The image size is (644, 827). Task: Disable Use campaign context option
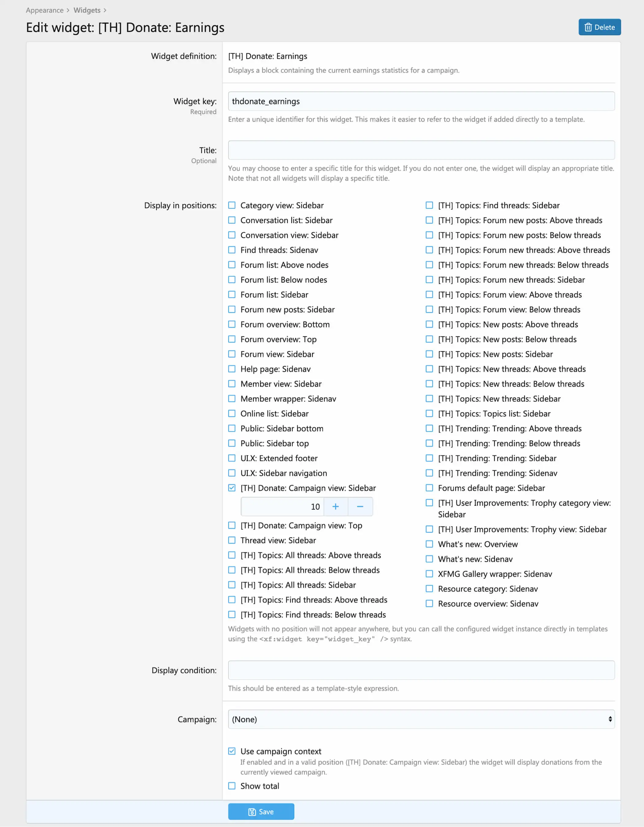[x=232, y=751]
